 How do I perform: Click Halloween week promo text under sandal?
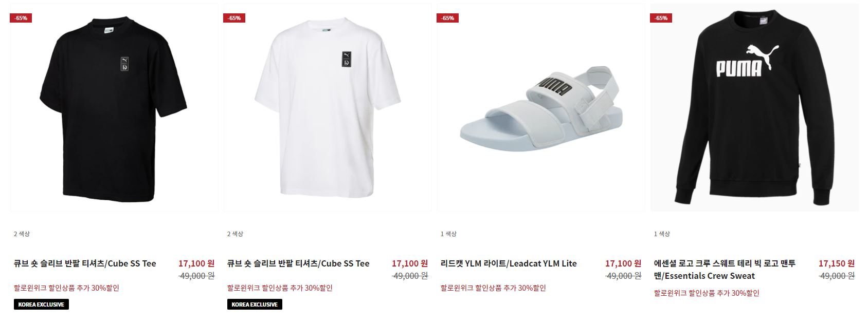(x=493, y=288)
